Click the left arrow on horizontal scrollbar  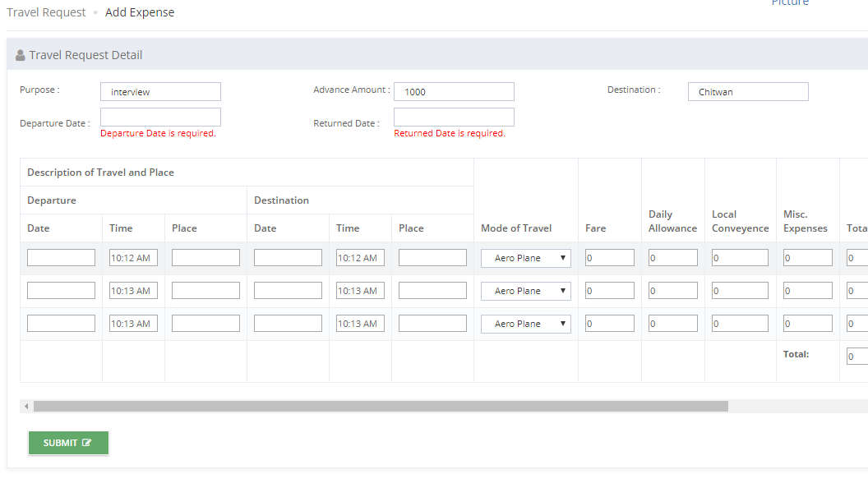(x=26, y=407)
